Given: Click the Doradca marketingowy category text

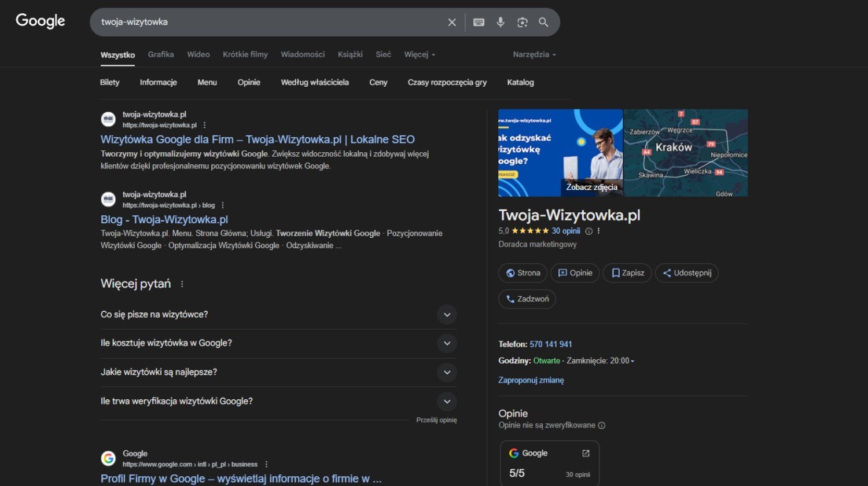Looking at the screenshot, I should tap(538, 244).
